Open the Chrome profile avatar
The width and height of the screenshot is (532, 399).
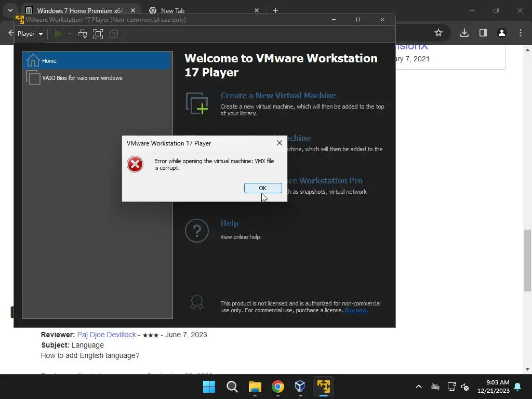[502, 33]
